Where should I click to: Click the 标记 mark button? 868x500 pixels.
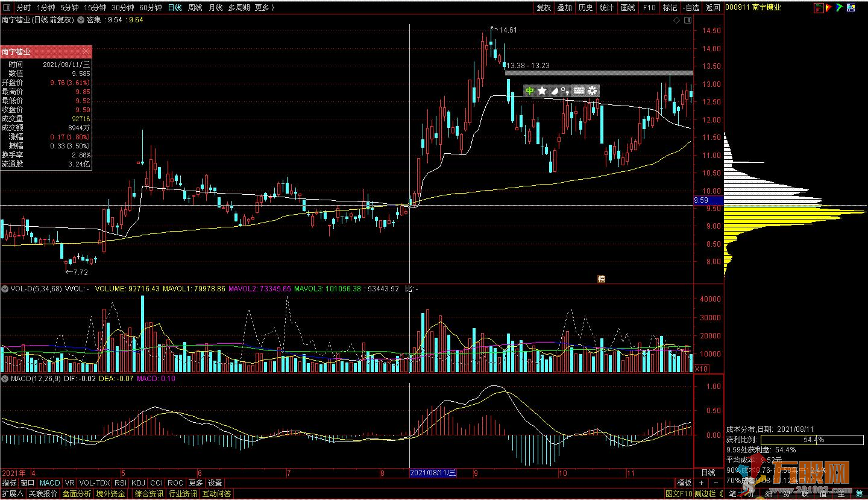click(x=670, y=7)
